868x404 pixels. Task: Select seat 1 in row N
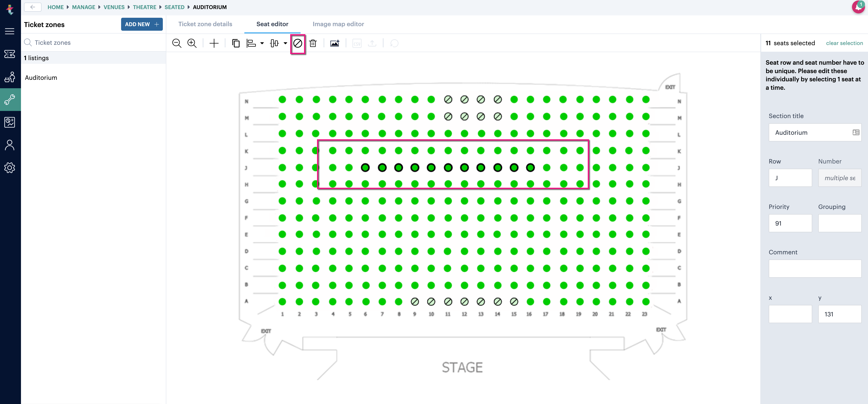tap(282, 99)
